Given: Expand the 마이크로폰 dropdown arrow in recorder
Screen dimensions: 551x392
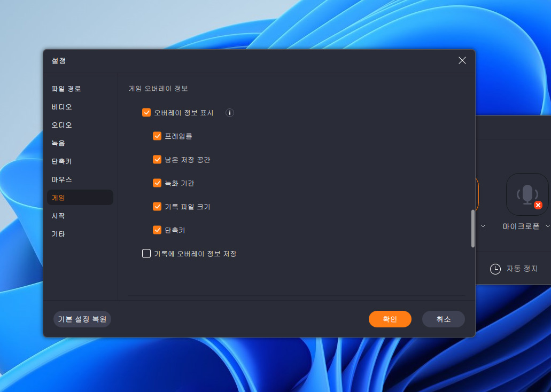Looking at the screenshot, I should click(547, 226).
